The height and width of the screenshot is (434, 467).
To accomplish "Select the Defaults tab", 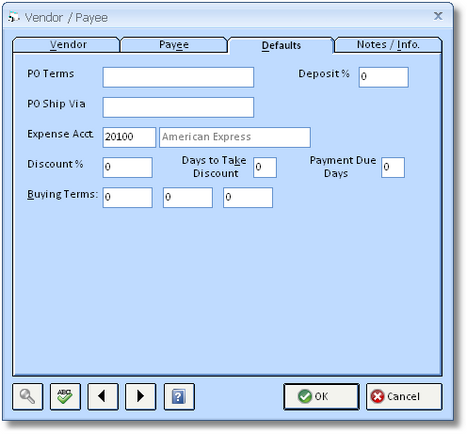I will click(281, 45).
